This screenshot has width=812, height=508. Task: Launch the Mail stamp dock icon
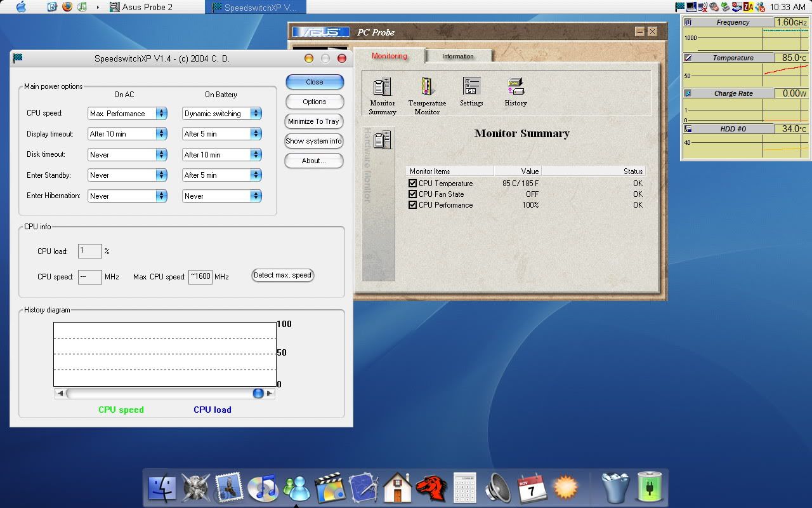click(229, 488)
